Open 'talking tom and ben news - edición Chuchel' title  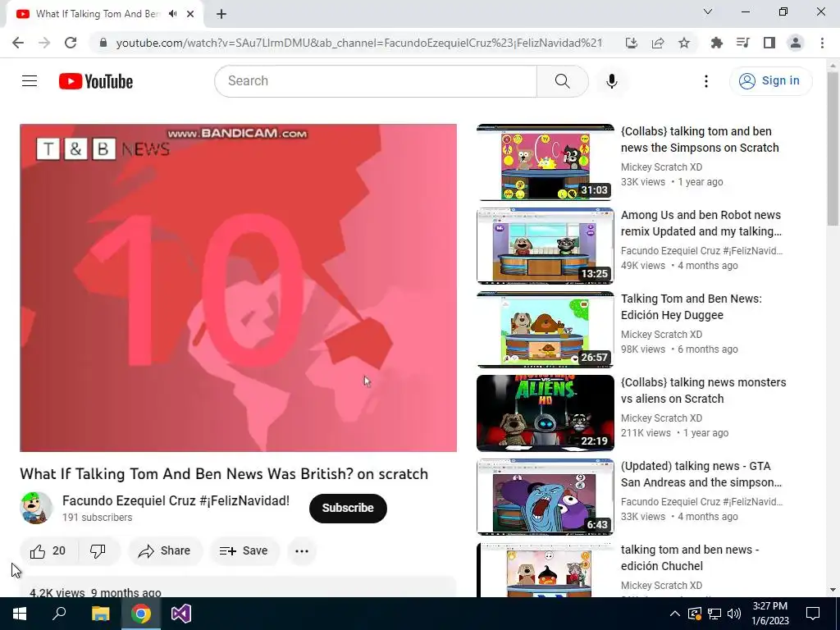[689, 558]
